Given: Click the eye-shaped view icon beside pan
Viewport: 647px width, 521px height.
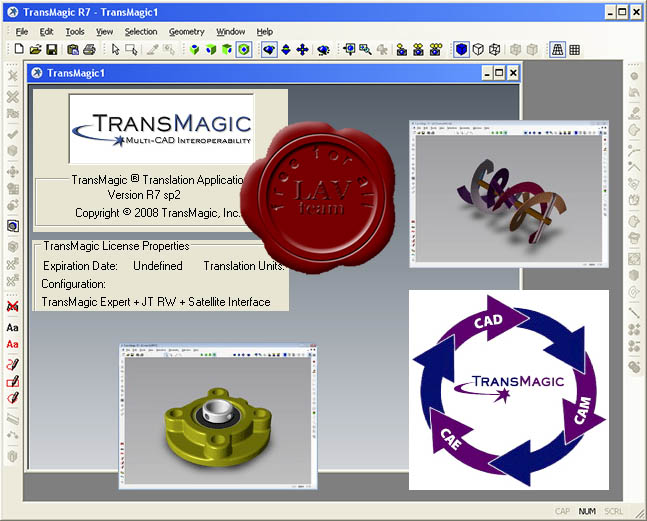Looking at the screenshot, I should click(323, 50).
